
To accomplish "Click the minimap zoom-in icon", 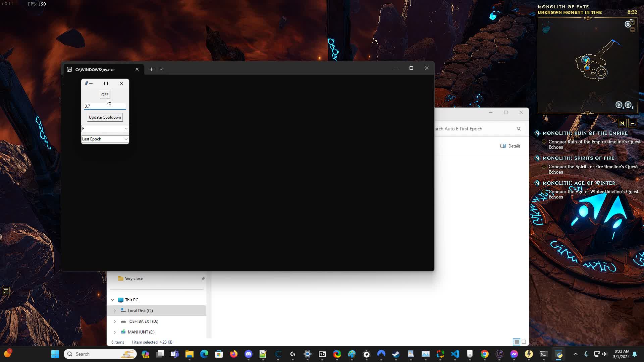I will coord(633,22).
